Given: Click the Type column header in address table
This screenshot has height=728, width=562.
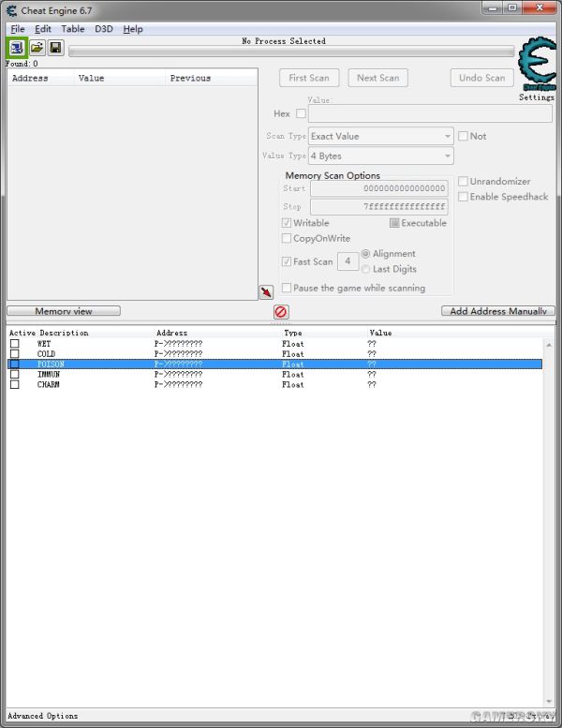Looking at the screenshot, I should point(293,333).
